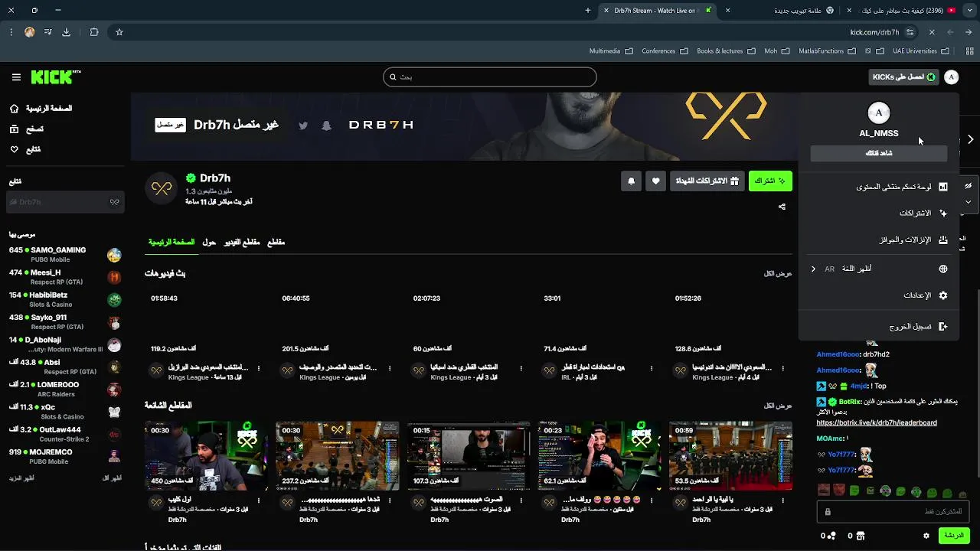The height and width of the screenshot is (551, 980).
Task: Click the chat gift shop icon
Action: click(x=861, y=536)
